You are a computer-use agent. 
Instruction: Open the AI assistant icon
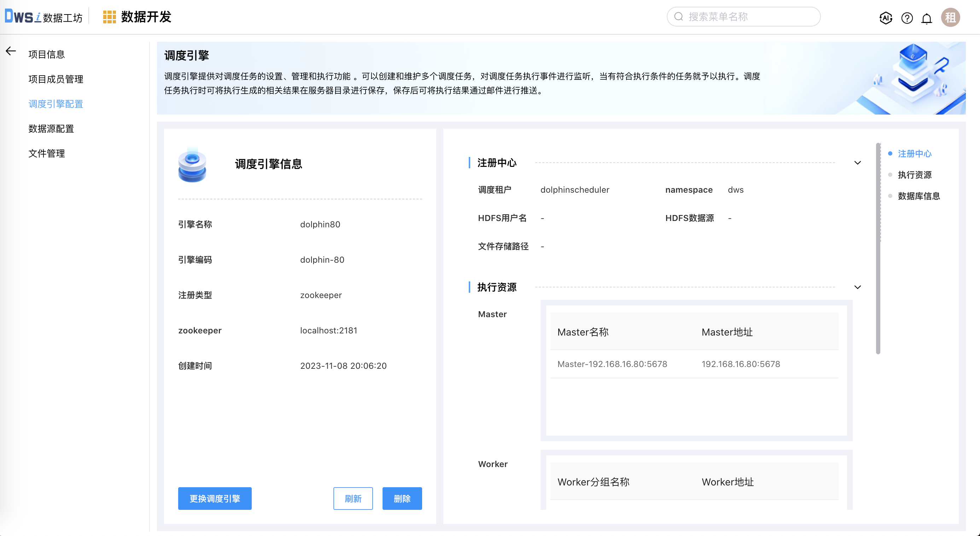coord(885,18)
